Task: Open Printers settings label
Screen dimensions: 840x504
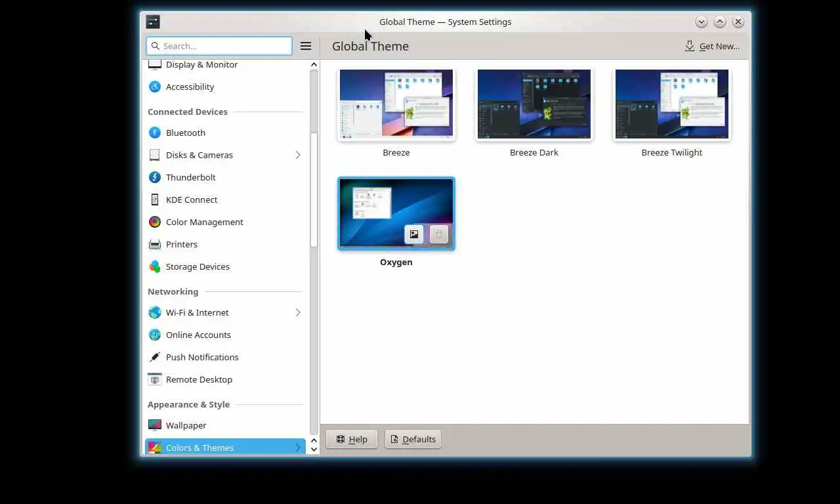Action: pos(182,244)
